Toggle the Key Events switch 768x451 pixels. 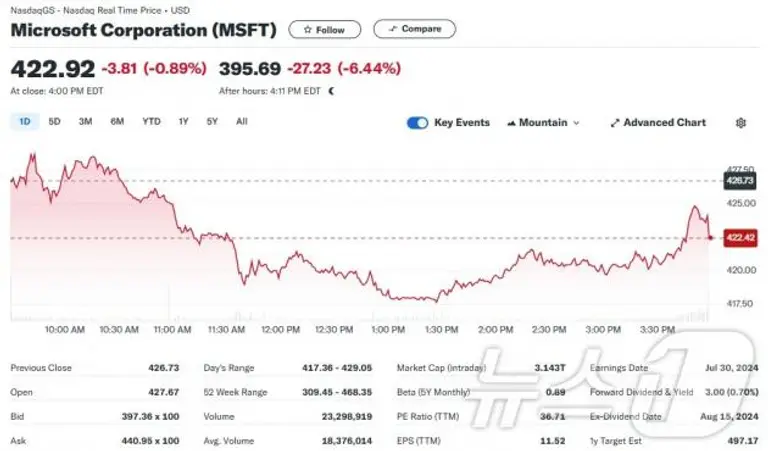pos(417,123)
